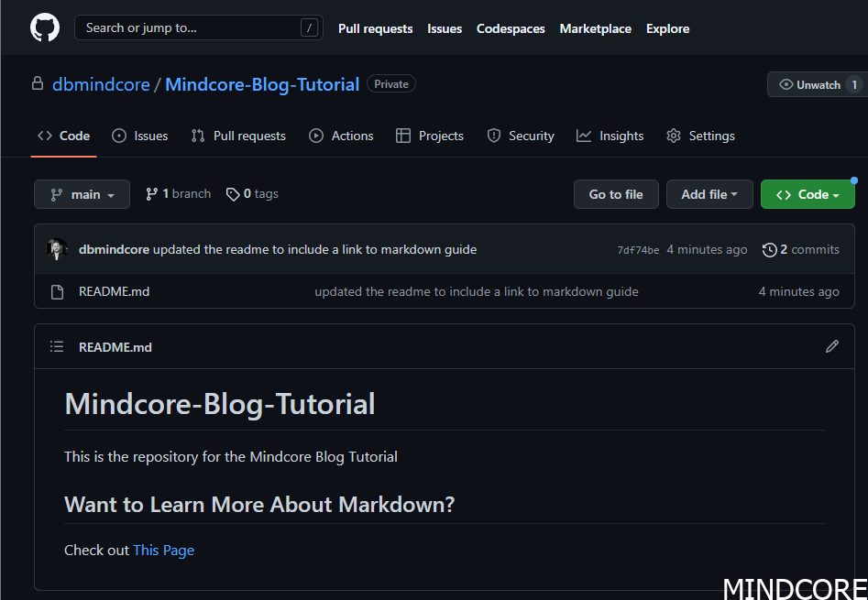Unwatch the Mindcore-Blog-Tutorial repository
The image size is (868, 600).
[814, 83]
